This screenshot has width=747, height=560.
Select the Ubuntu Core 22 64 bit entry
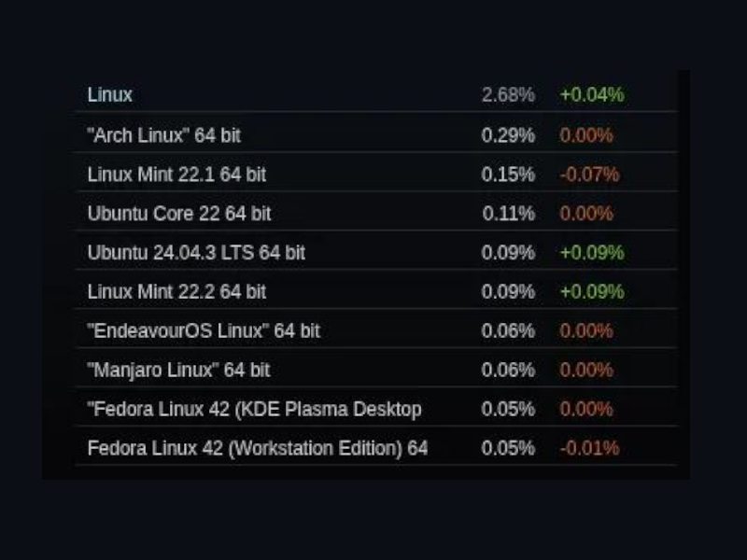click(179, 214)
